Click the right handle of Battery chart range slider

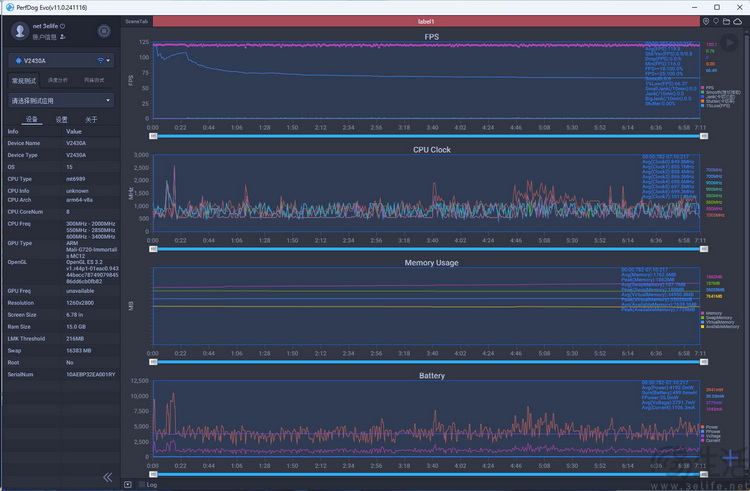[x=704, y=474]
